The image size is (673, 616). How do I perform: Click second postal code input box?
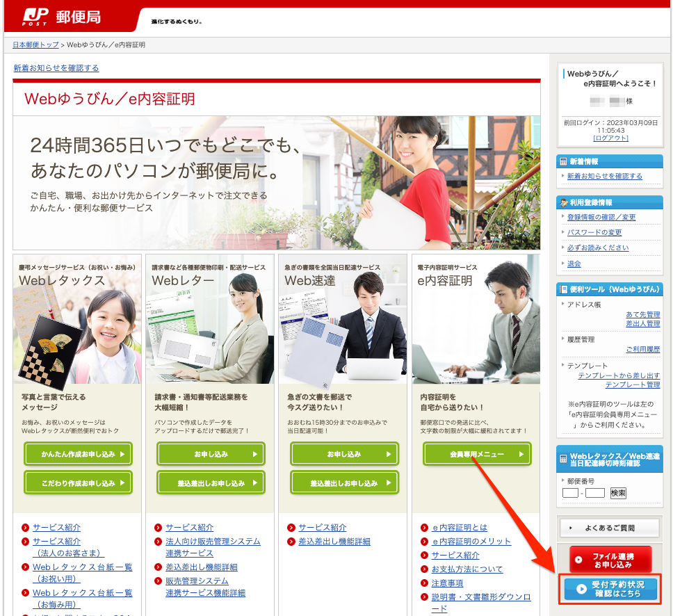594,493
